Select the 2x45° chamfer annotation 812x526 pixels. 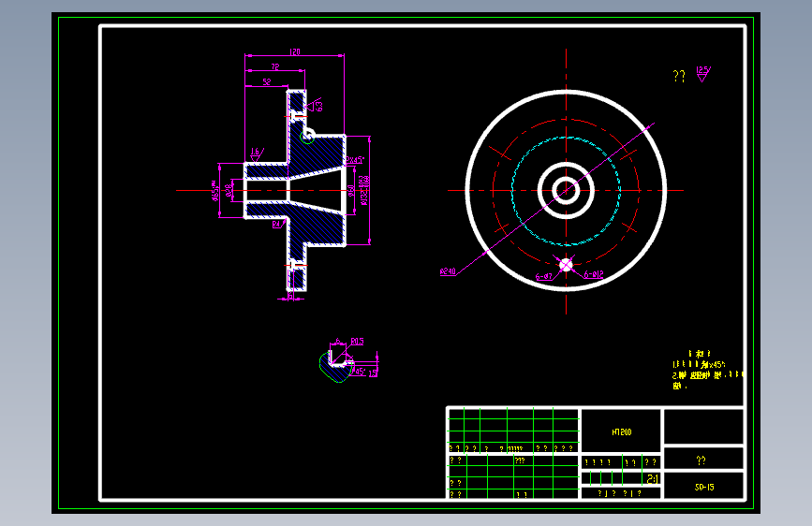(x=355, y=160)
